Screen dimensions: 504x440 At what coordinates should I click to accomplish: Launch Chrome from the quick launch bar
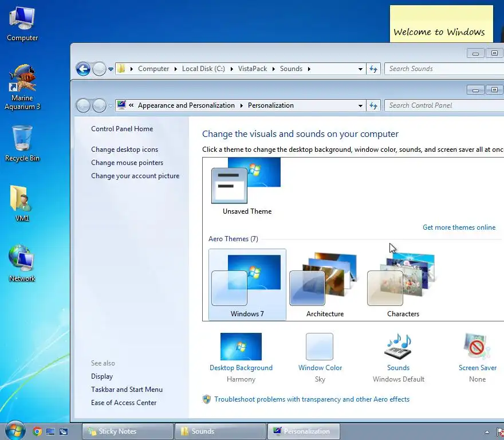pyautogui.click(x=37, y=431)
